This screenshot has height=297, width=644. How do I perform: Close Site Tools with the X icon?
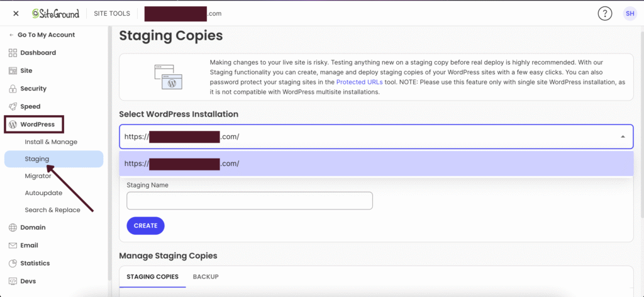[x=16, y=14]
